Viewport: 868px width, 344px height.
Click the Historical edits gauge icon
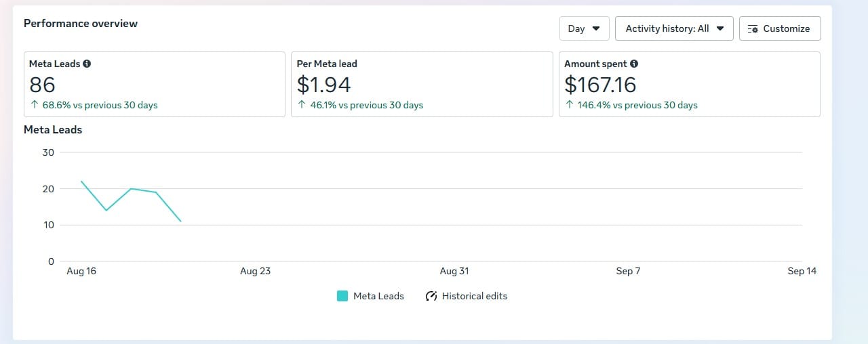(431, 296)
